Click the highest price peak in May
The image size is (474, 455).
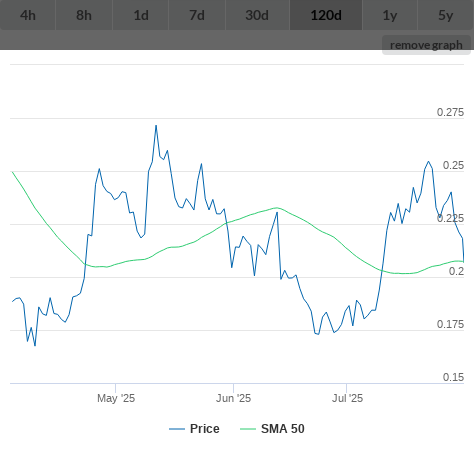coord(156,126)
